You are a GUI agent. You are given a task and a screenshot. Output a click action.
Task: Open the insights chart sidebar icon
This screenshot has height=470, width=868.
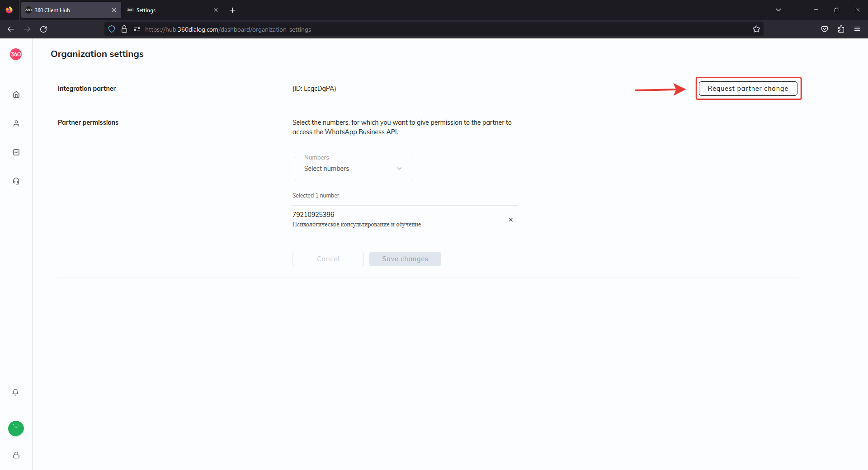click(x=16, y=152)
